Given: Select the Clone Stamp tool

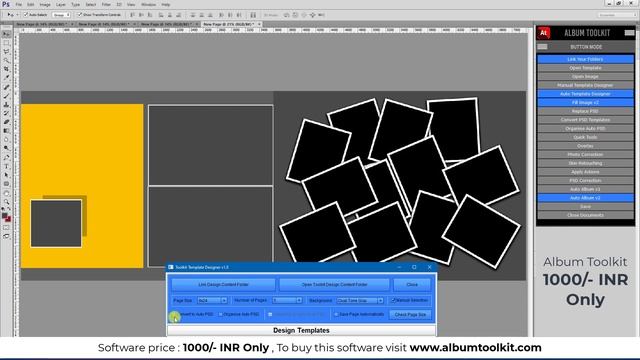Looking at the screenshot, I should coord(6,104).
